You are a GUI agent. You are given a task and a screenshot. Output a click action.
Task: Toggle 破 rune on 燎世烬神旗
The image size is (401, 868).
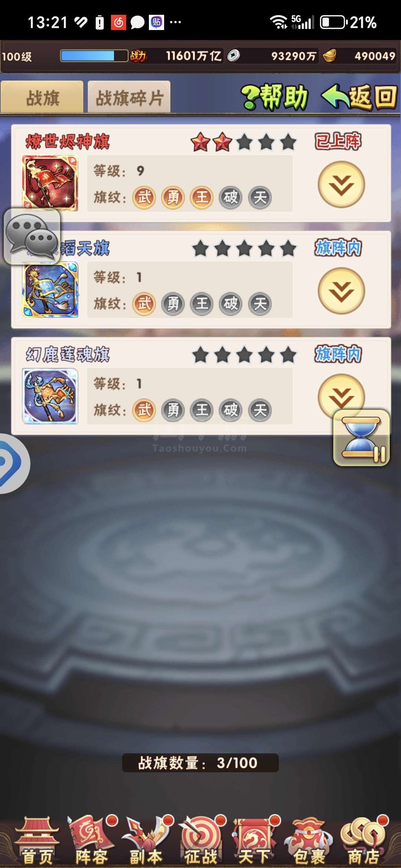[x=231, y=197]
